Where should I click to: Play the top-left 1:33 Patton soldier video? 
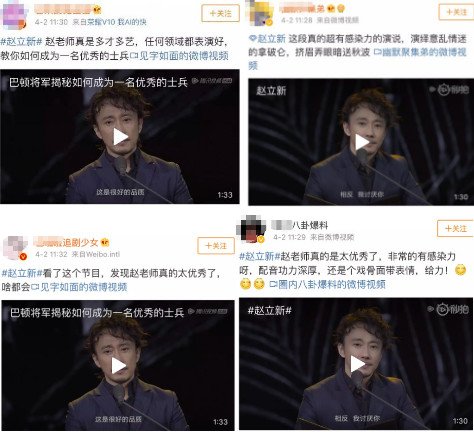[x=120, y=137]
